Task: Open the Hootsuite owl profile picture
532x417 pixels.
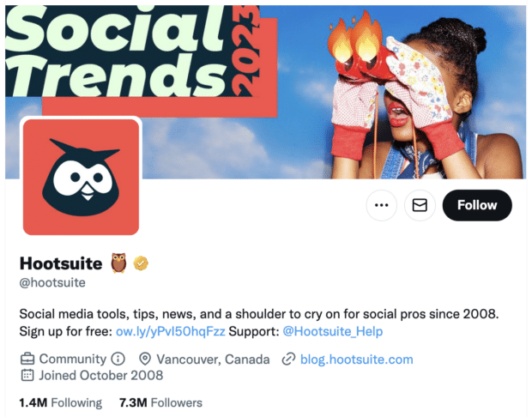Action: (x=81, y=177)
